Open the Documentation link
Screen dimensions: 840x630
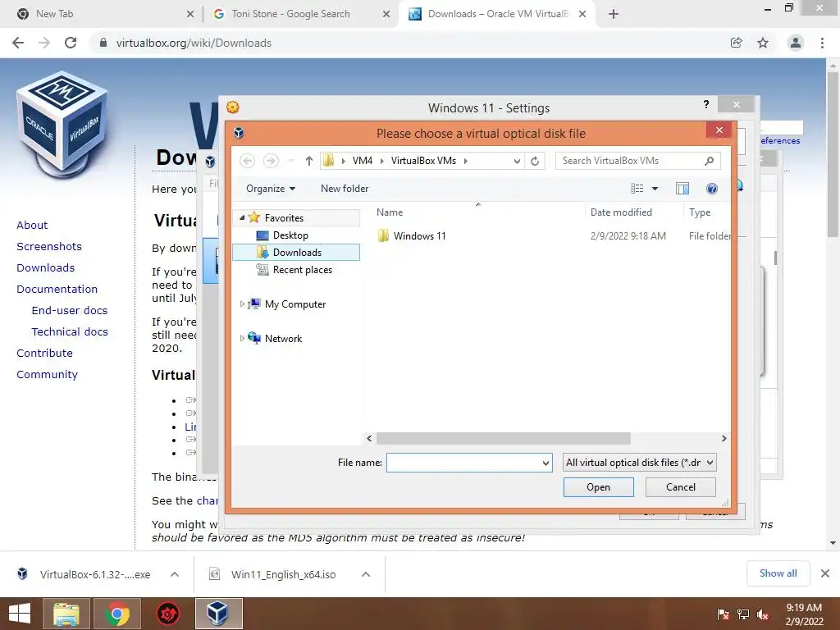[57, 290]
